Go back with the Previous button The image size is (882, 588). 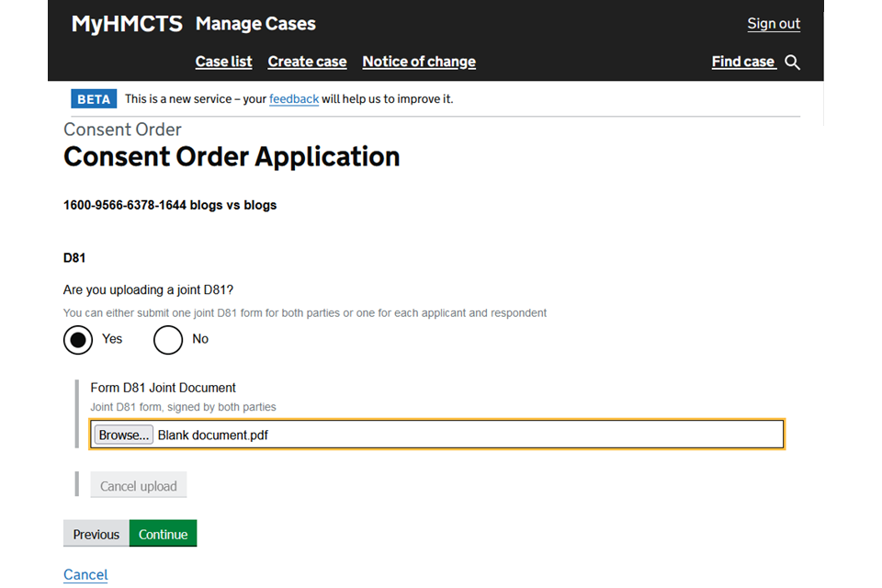click(96, 534)
